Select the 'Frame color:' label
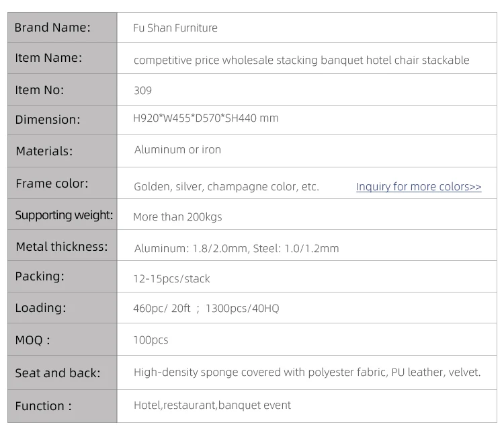Viewport: 504px width, 431px height. [52, 184]
